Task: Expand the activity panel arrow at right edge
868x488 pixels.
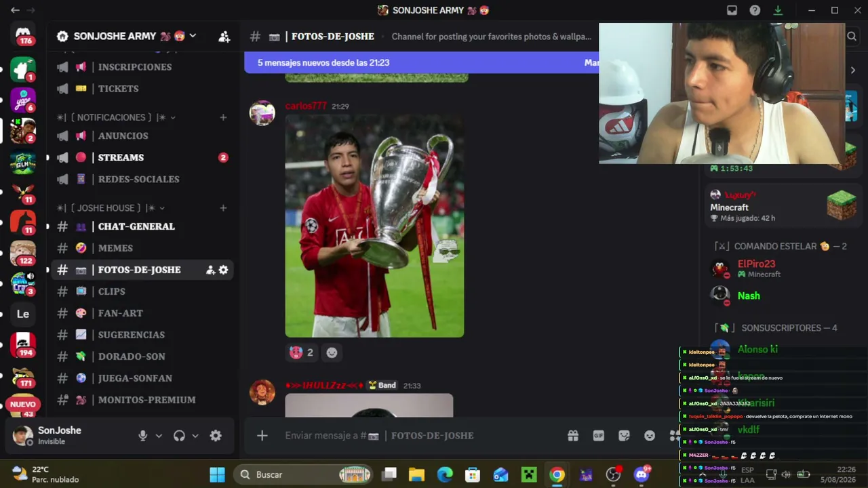Action: point(853,70)
